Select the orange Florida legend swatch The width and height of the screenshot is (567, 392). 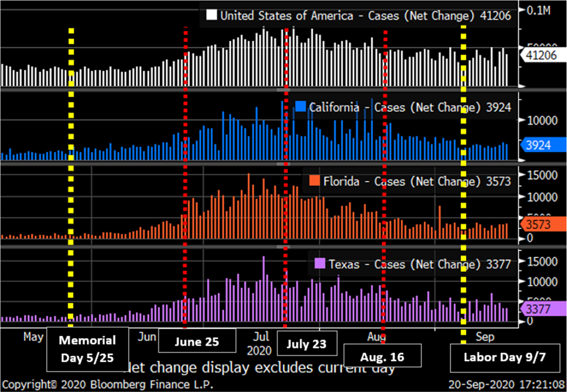click(314, 181)
